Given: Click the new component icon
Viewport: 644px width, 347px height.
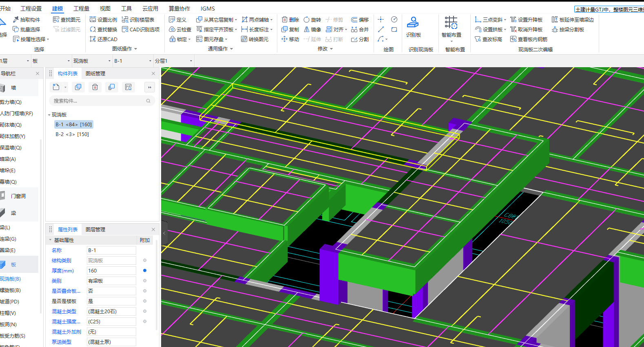Looking at the screenshot, I should click(x=56, y=87).
